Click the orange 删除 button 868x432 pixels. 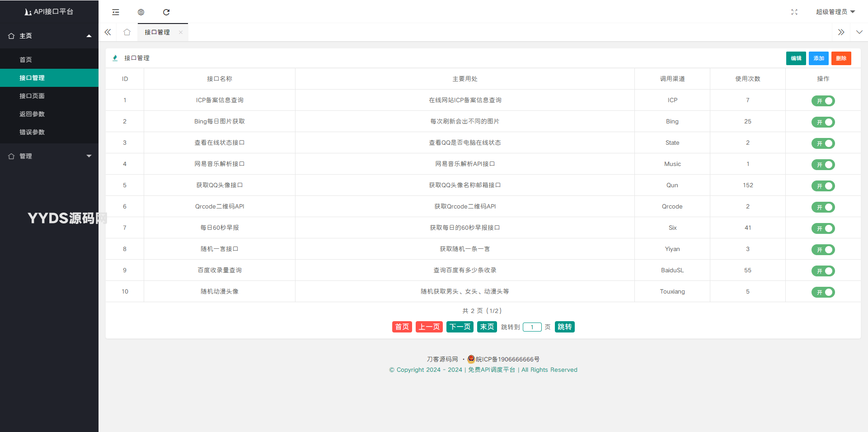click(x=841, y=58)
